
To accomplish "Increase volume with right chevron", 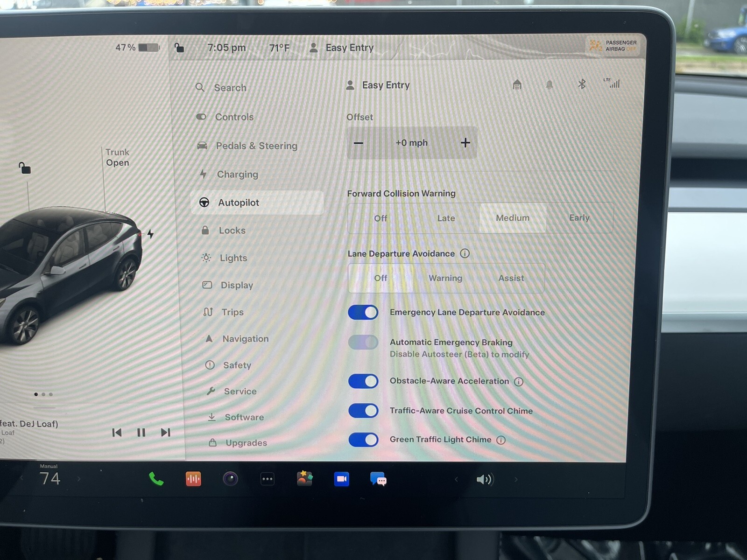I will (516, 479).
